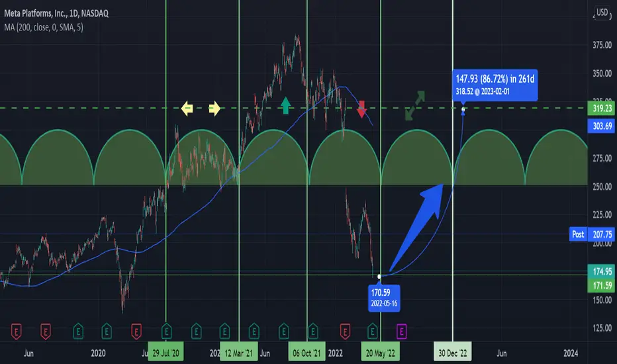The height and width of the screenshot is (364, 617).
Task: Click the 170.59 2022-05-16 price label
Action: (384, 298)
